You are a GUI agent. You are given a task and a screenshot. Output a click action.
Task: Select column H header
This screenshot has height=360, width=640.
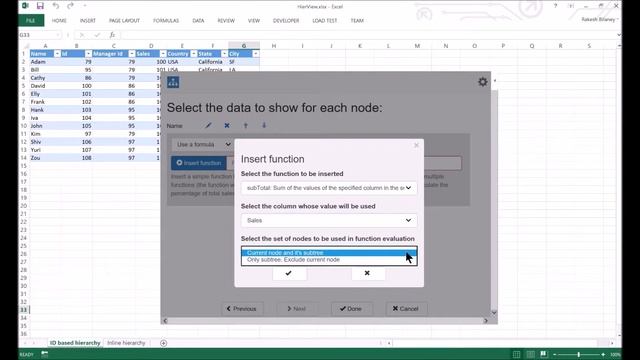274,46
